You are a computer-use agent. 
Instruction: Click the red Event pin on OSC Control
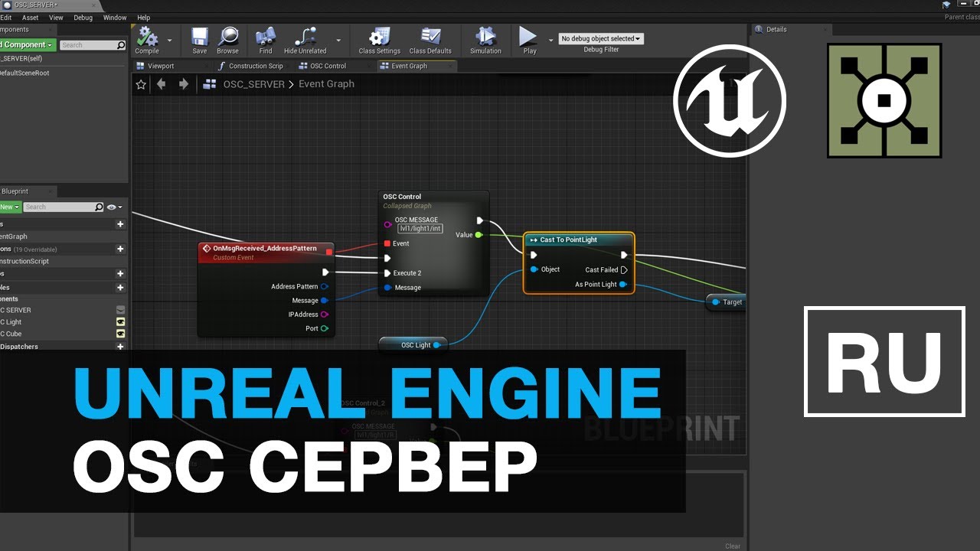pos(387,243)
